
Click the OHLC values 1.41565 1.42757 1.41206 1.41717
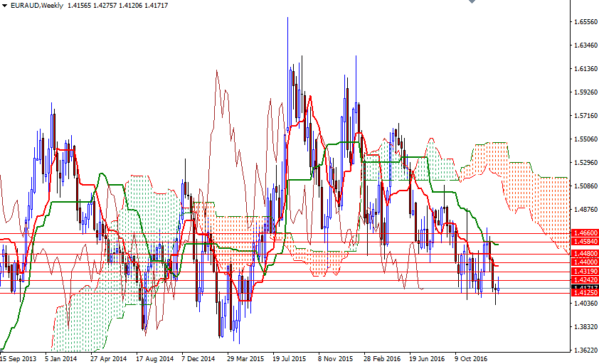click(x=117, y=6)
